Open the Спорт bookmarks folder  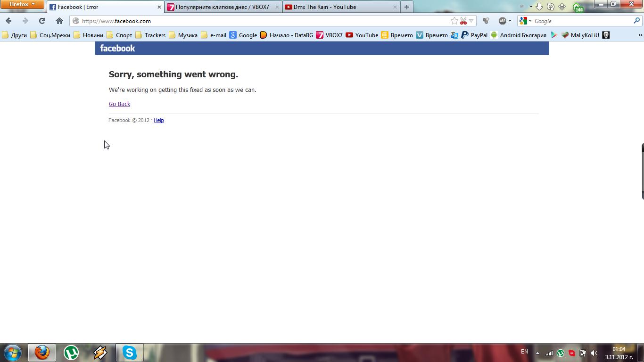[119, 35]
